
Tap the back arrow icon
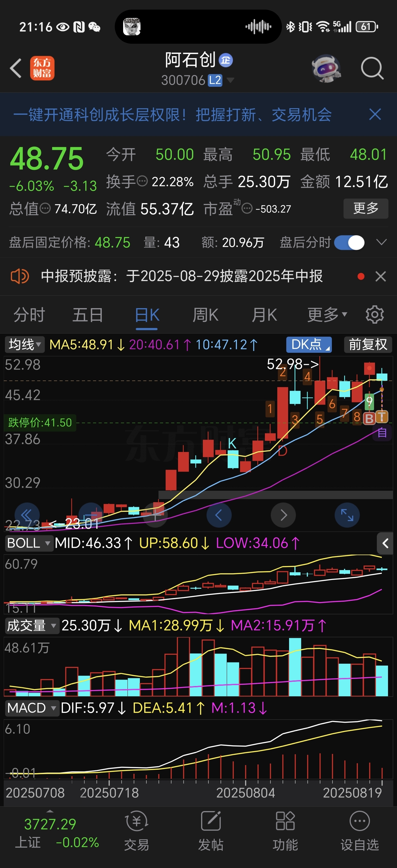point(16,68)
